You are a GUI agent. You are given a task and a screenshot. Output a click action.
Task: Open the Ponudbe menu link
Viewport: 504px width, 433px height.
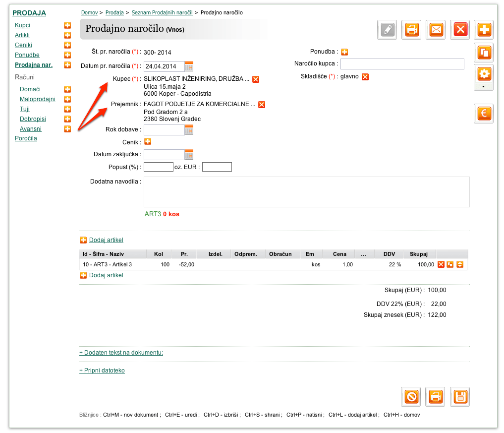(x=27, y=55)
